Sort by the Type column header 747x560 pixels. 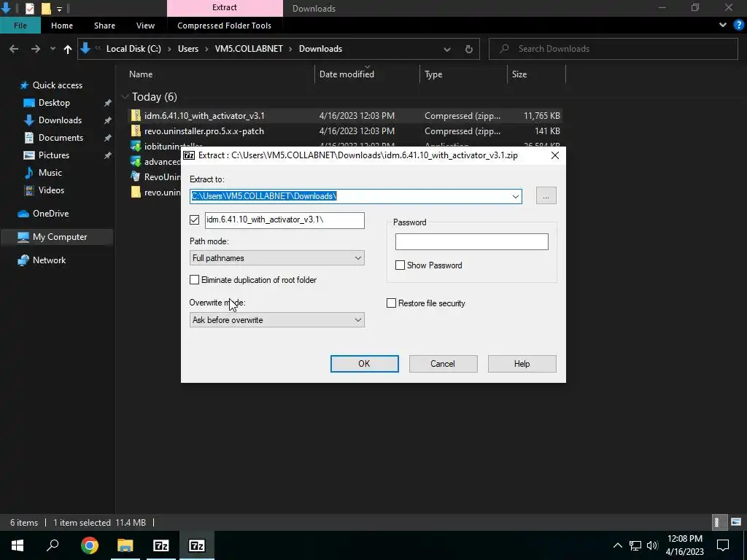click(x=433, y=74)
